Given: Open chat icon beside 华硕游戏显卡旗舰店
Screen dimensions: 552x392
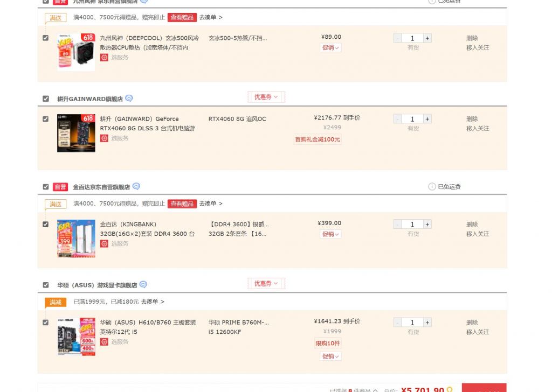Looking at the screenshot, I should (x=143, y=284).
